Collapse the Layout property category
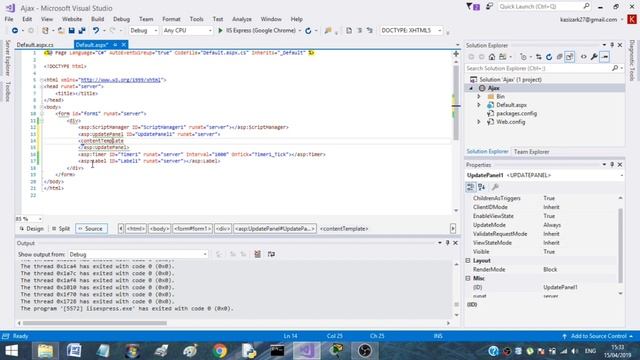 [x=468, y=260]
